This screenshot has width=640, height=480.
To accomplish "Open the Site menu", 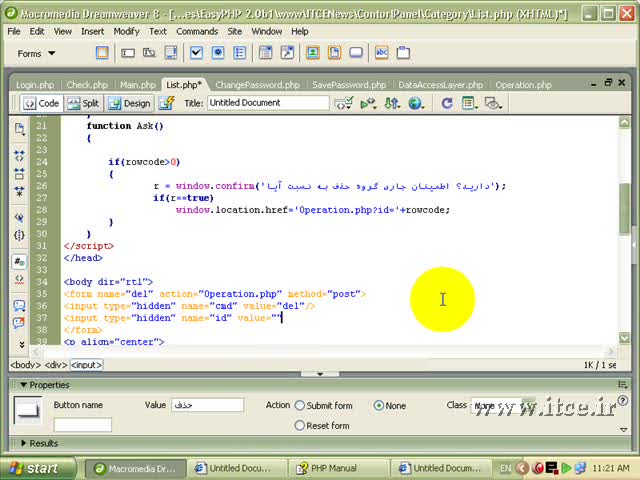I will click(235, 31).
